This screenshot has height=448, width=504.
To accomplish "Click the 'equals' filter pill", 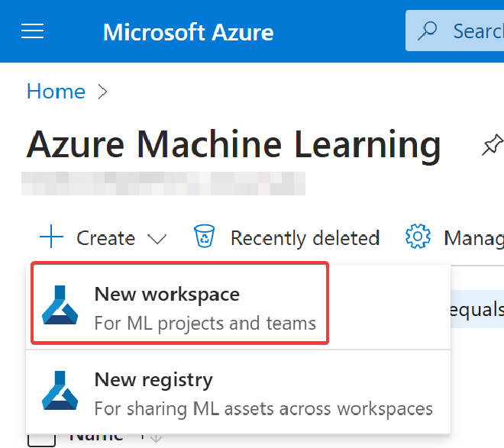I will point(477,309).
